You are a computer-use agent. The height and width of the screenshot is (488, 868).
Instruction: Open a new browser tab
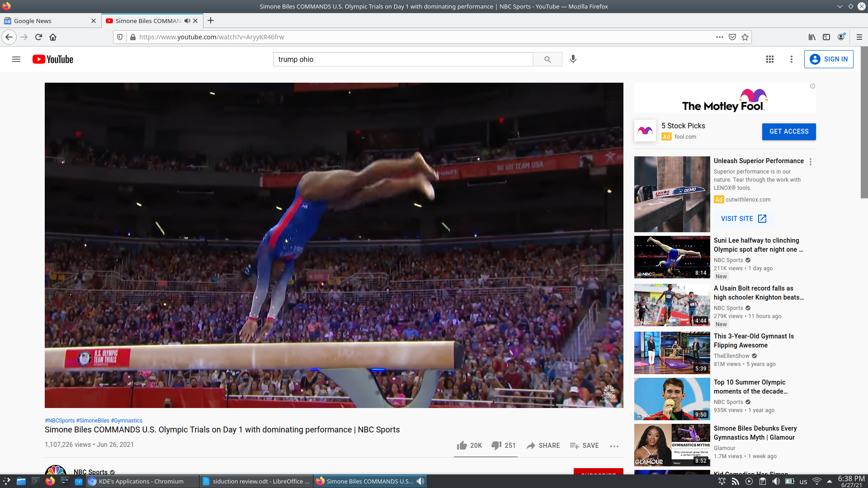tap(211, 20)
